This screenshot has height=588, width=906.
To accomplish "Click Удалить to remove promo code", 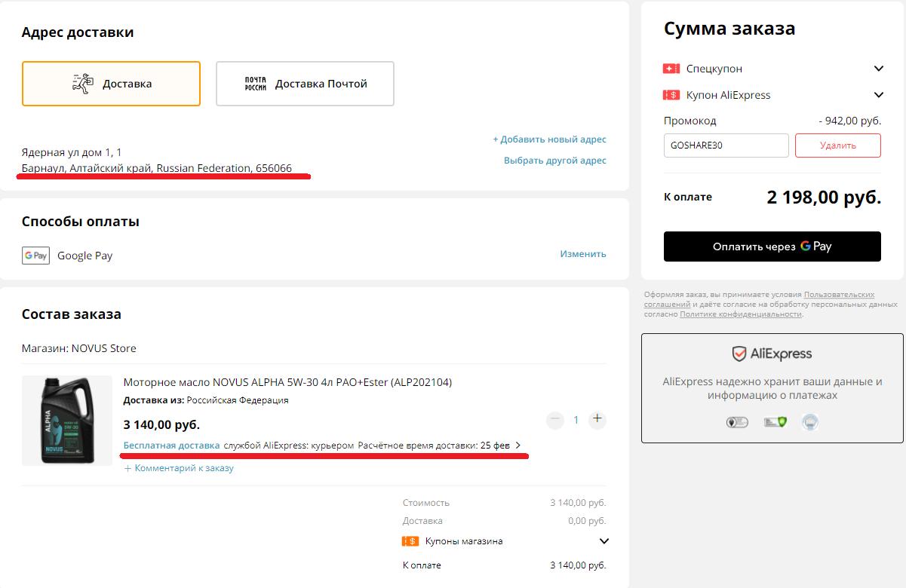I will click(838, 145).
